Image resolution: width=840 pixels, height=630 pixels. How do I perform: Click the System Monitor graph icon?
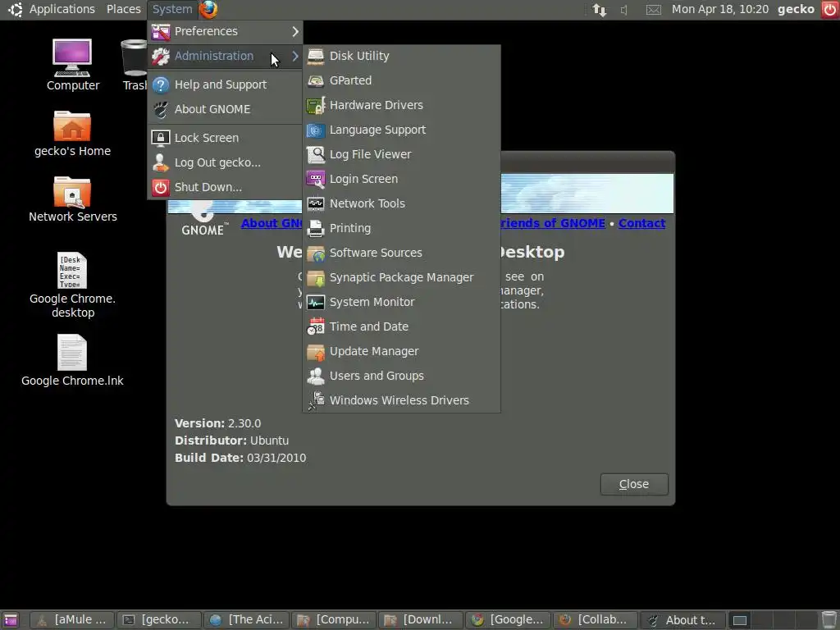click(x=316, y=302)
